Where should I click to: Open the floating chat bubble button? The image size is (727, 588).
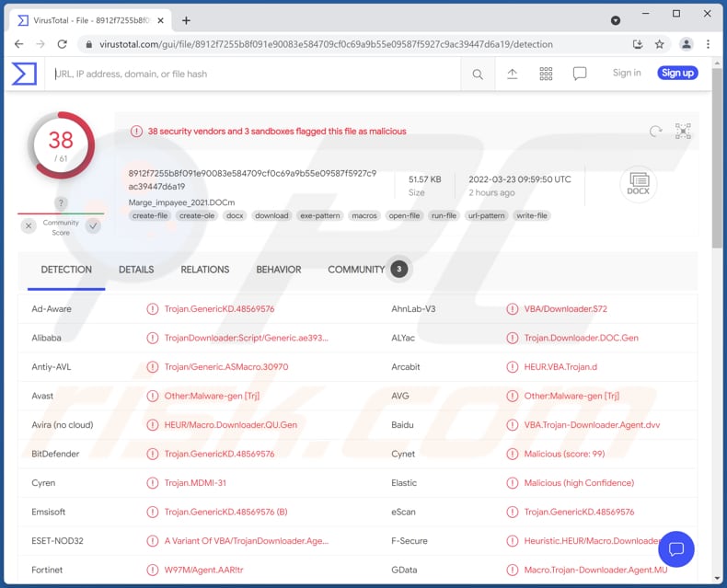[676, 549]
